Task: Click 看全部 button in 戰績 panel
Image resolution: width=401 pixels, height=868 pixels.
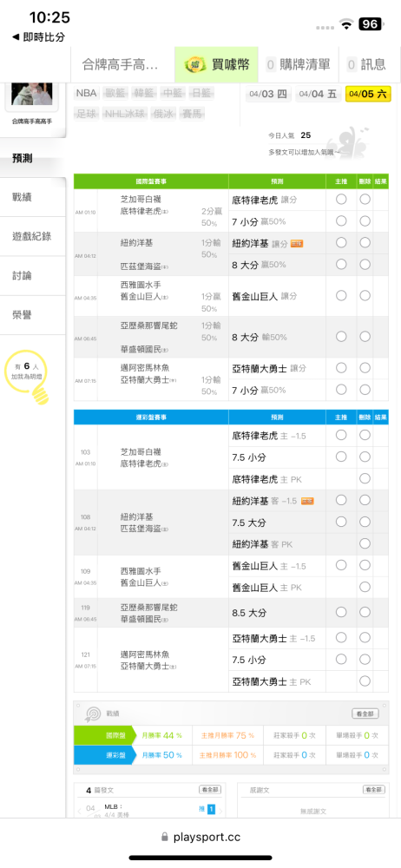Action: 365,714
